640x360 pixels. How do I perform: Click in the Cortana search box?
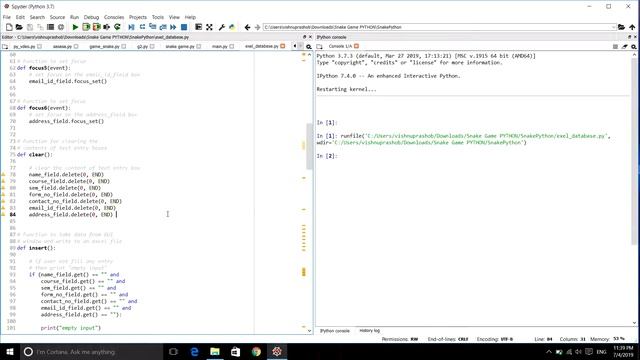92,352
